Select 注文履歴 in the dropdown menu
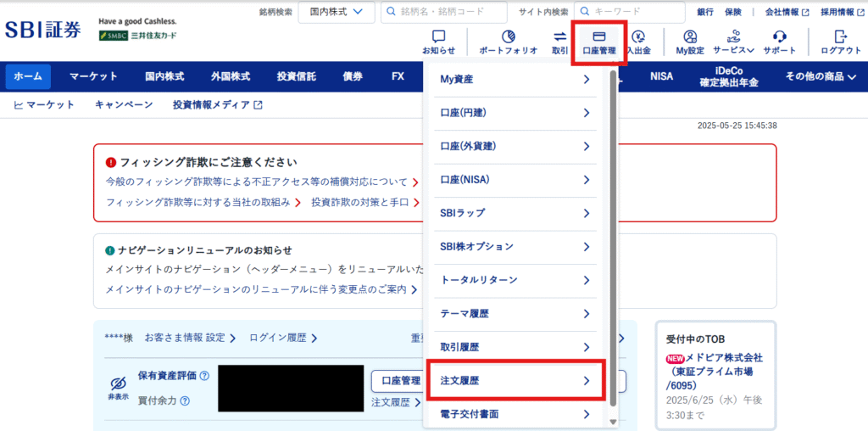The image size is (868, 431). [515, 381]
